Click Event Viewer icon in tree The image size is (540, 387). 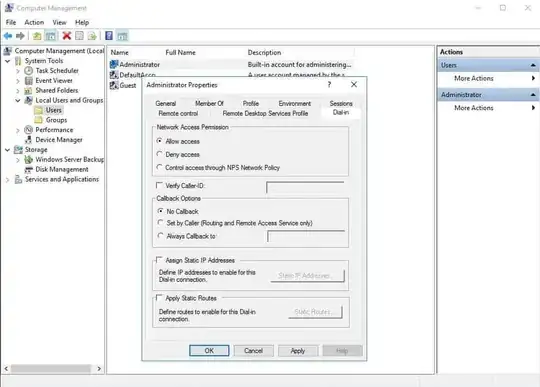coord(29,81)
